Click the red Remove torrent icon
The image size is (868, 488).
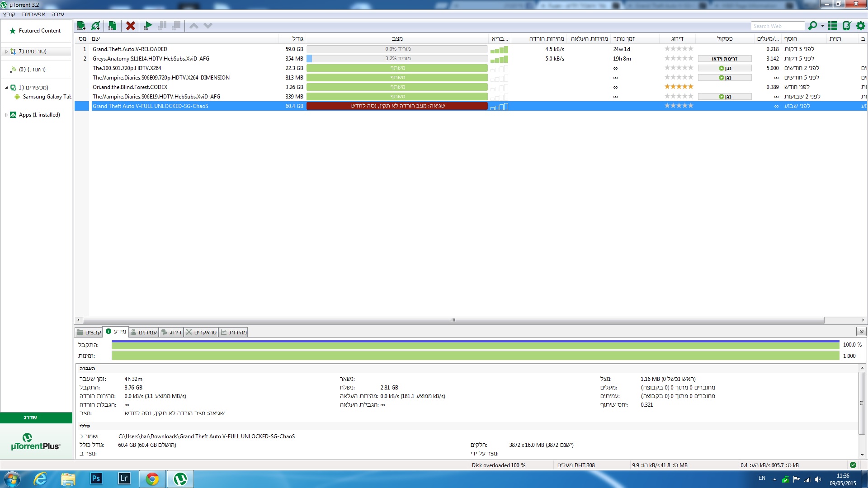(131, 26)
